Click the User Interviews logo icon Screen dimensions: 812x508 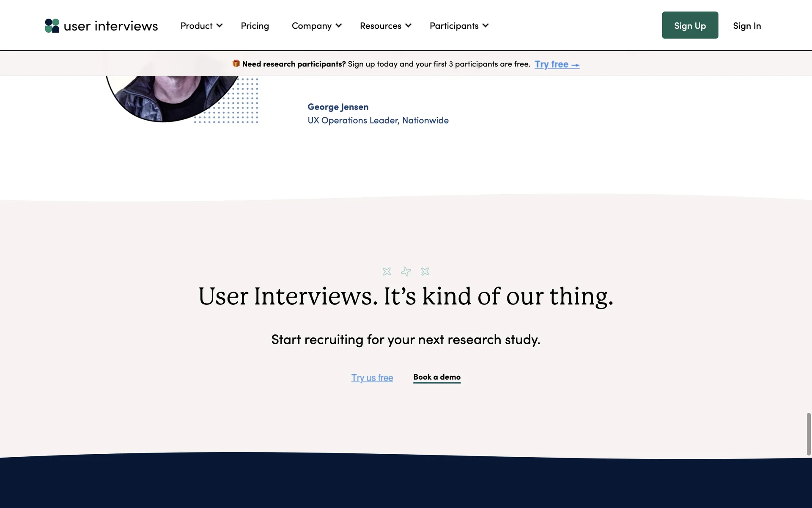click(52, 26)
